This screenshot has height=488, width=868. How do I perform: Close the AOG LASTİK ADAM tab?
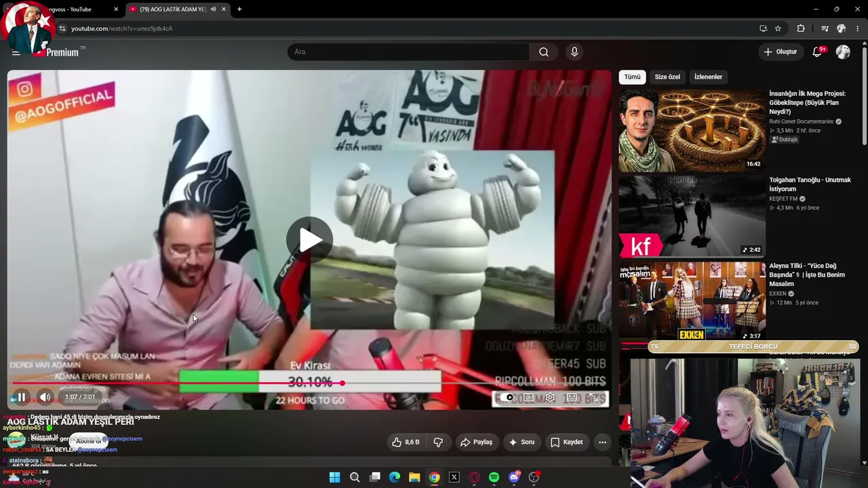[223, 9]
